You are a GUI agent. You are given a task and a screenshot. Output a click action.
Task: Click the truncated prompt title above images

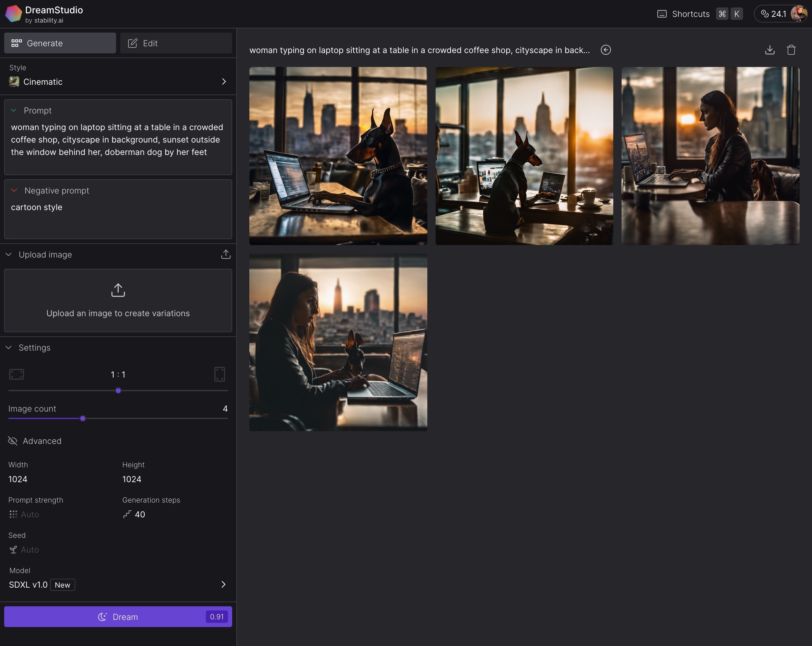[420, 50]
